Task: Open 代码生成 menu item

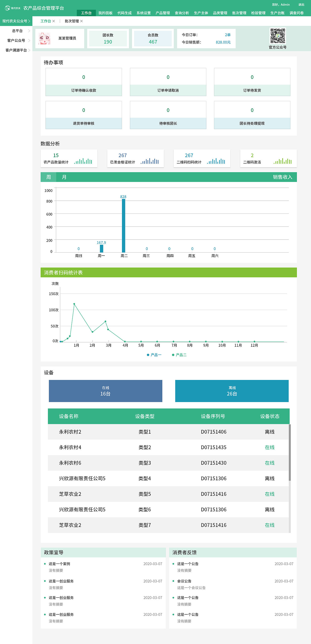Action: coord(124,13)
